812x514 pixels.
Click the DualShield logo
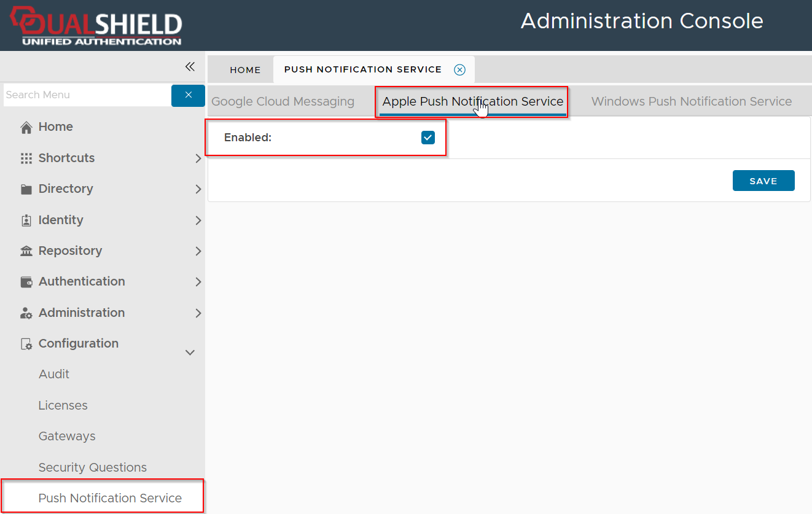pos(96,26)
